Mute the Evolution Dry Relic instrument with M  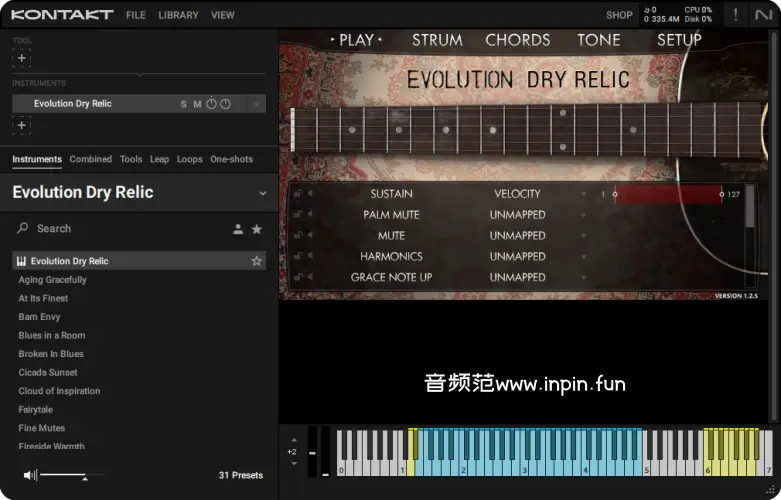coord(197,104)
